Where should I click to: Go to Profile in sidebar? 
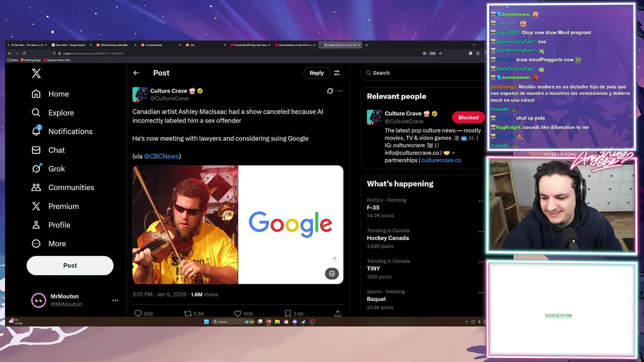51,225
